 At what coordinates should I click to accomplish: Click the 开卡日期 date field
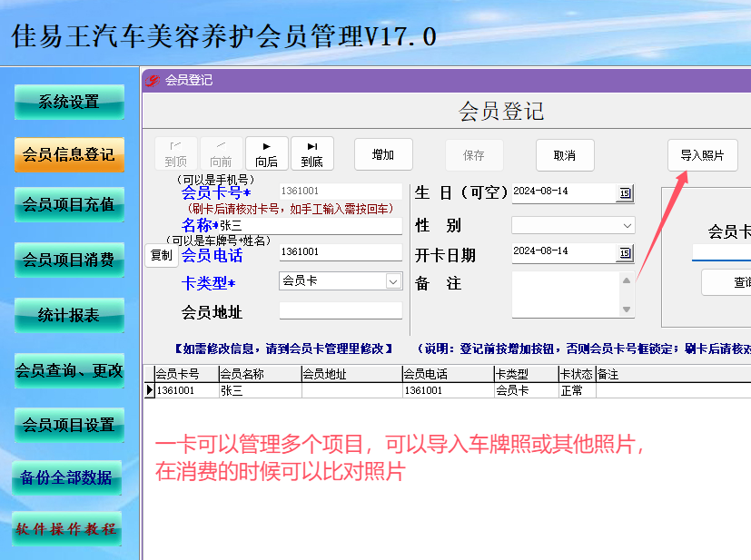click(x=564, y=251)
